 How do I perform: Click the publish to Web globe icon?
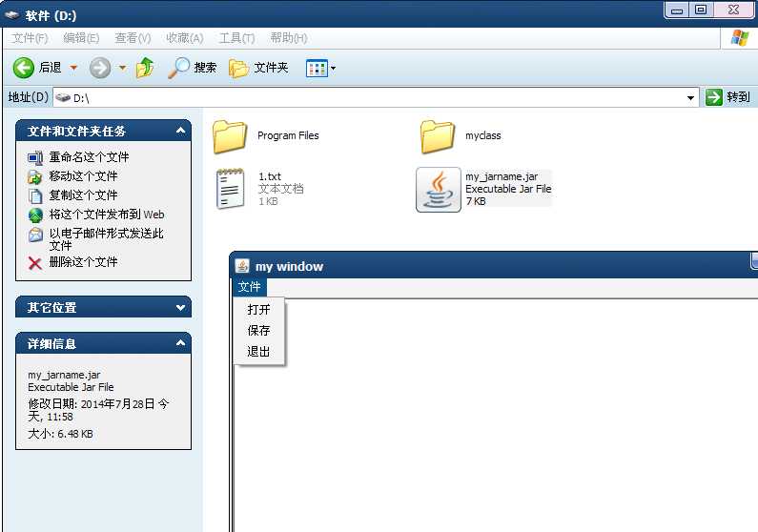(35, 215)
